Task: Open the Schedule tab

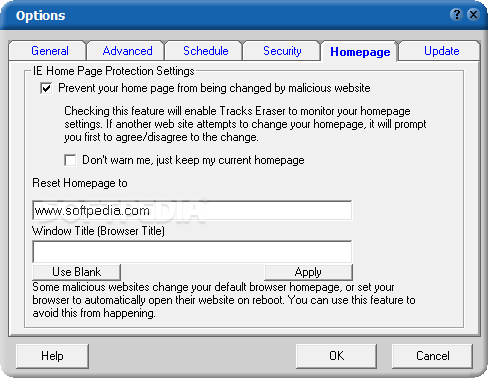Action: click(x=205, y=51)
